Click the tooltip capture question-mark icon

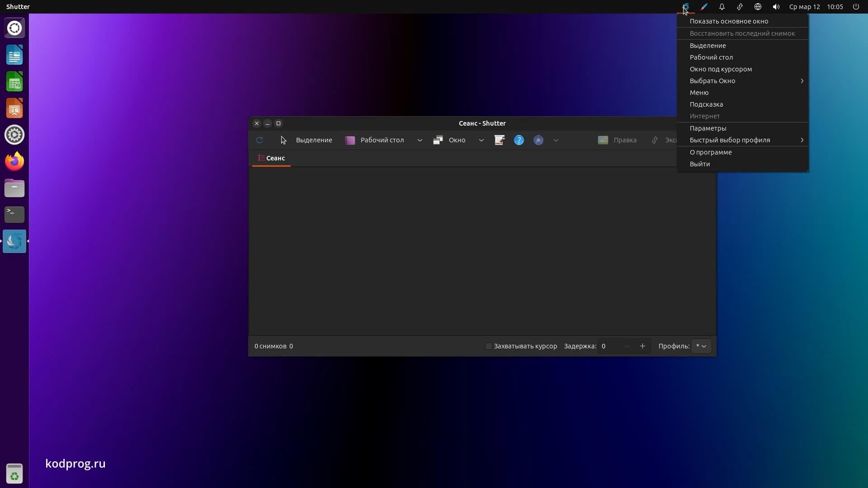point(519,140)
